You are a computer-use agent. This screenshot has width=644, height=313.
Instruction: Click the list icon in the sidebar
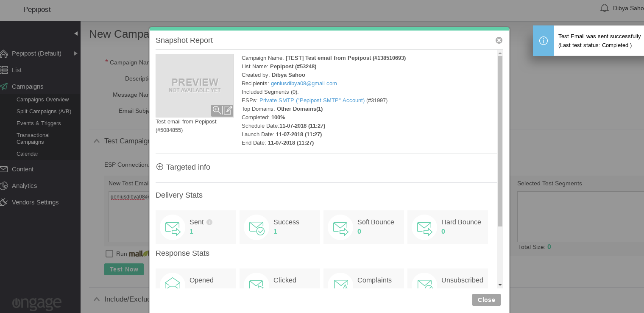(3, 70)
